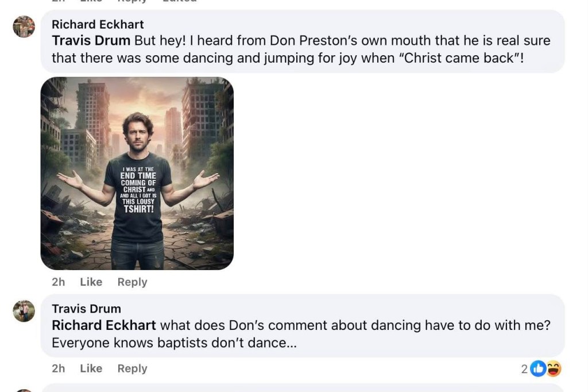Like Richard Eckhart's comment with the meme
588x392 pixels.
coord(91,282)
